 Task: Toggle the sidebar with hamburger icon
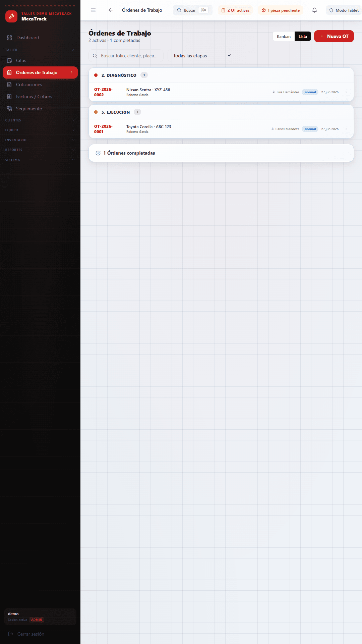click(93, 10)
